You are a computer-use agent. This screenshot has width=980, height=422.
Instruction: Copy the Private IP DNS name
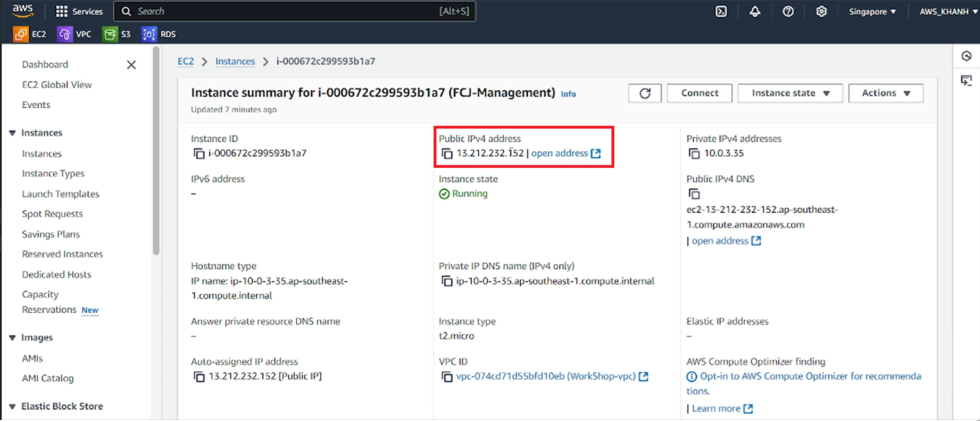447,281
